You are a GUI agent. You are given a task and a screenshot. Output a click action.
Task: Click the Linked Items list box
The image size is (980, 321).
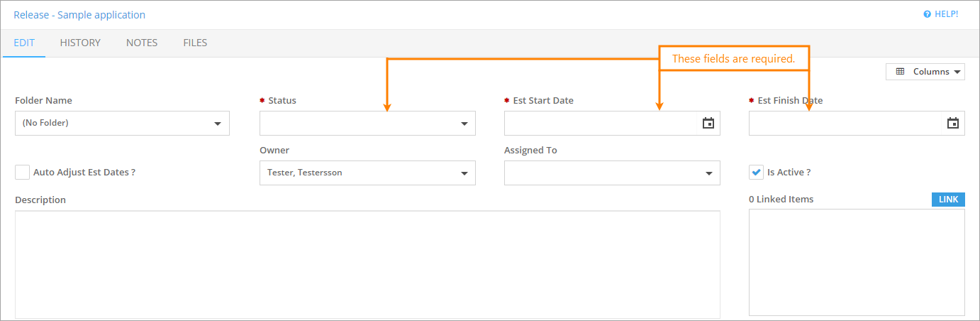(857, 262)
